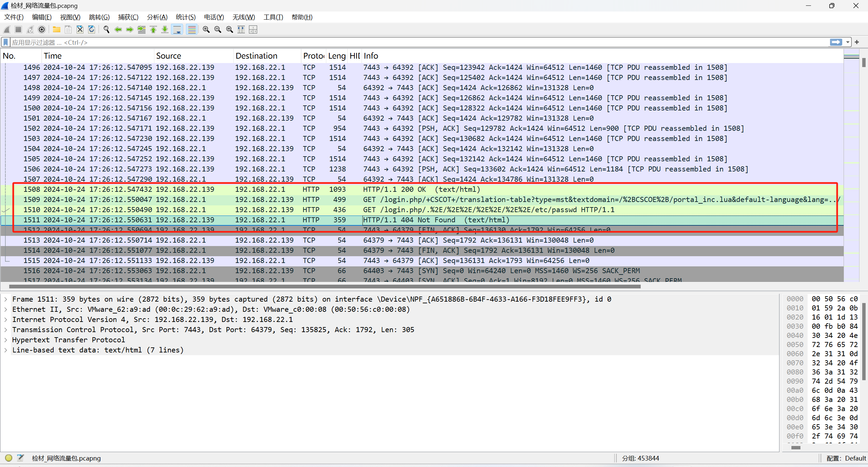Toggle packet list colorization

(x=192, y=30)
